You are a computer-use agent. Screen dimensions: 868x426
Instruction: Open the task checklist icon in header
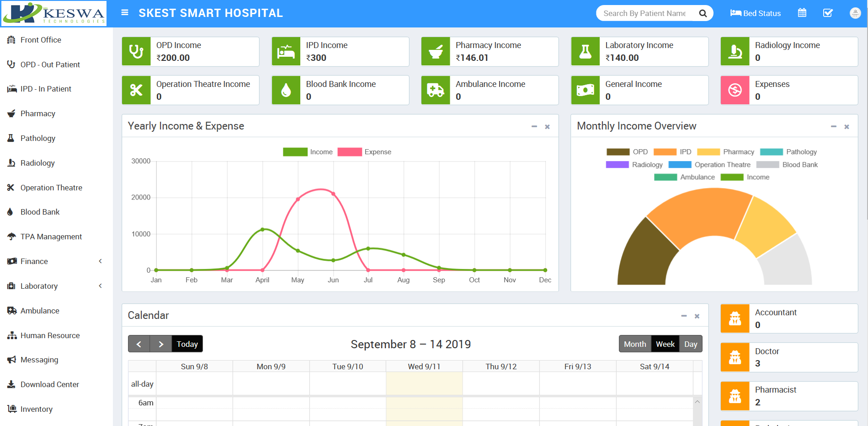(828, 13)
